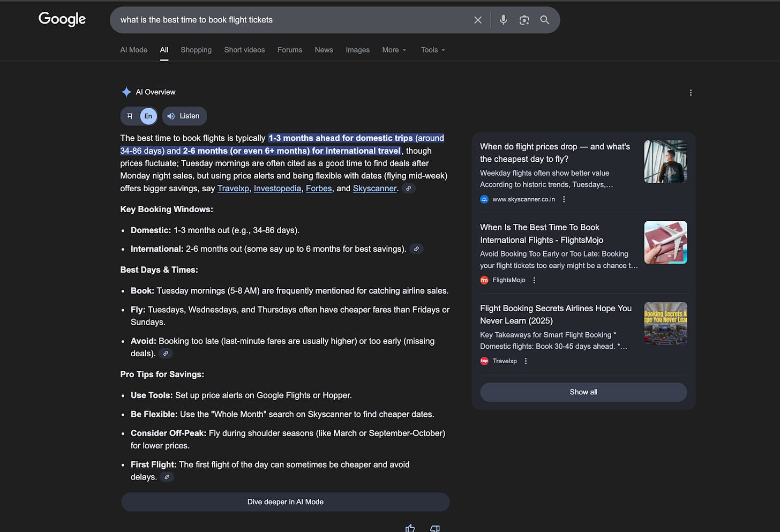The height and width of the screenshot is (532, 780).
Task: Click the FlightsMojo passport airplane thumbnail
Action: pyautogui.click(x=665, y=243)
